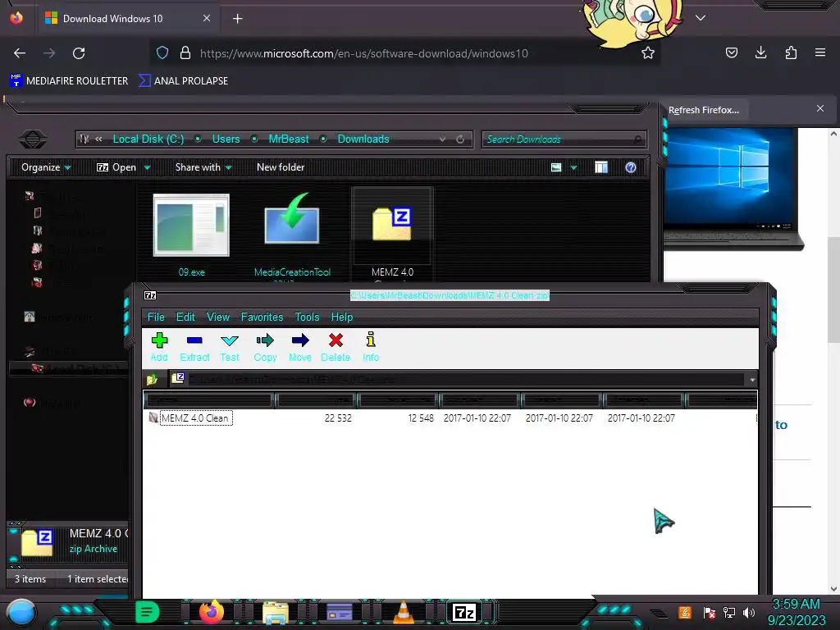Open the dropdown arrow beside Open button
The image size is (840, 630).
click(147, 167)
